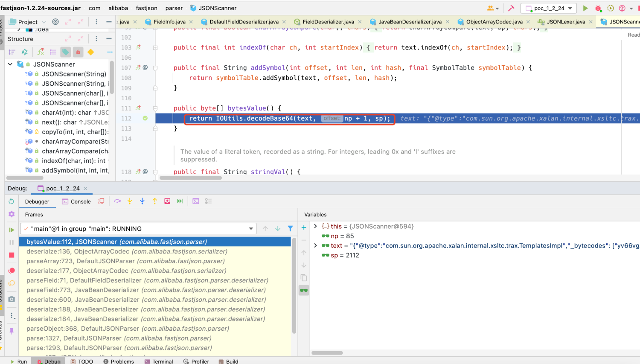Image resolution: width=640 pixels, height=364 pixels.
Task: Click the Trace Current Stream Chain icon
Action: pyautogui.click(x=209, y=201)
